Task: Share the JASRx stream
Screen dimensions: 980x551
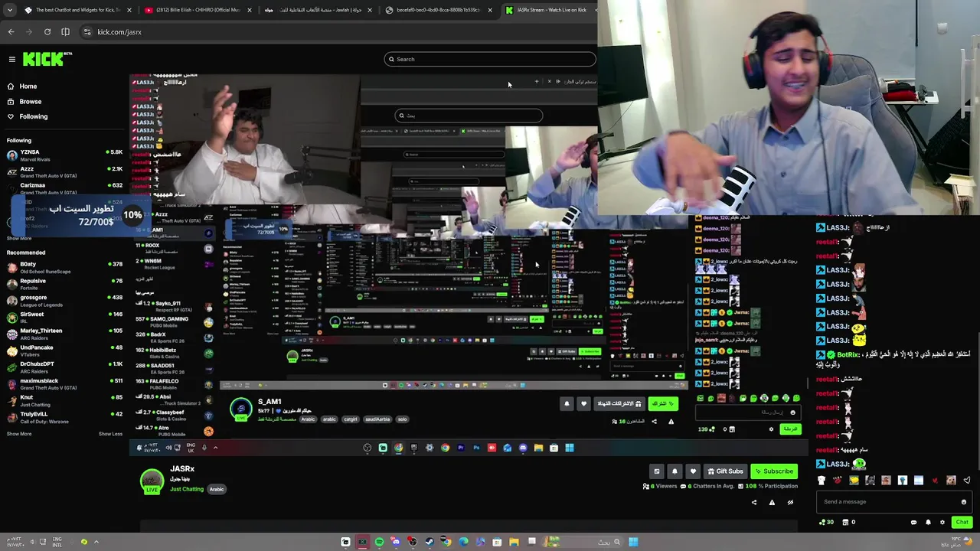Action: click(754, 503)
